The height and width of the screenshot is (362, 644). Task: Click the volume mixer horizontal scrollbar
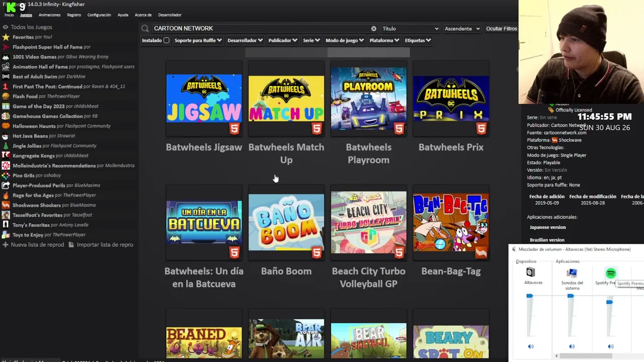(x=586, y=356)
